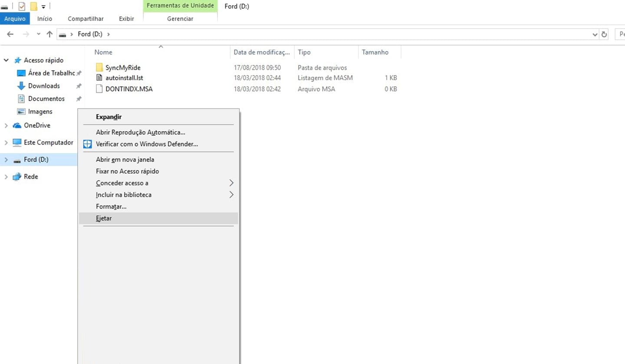Open recent locations dropdown arrow
Viewport: 625px width, 364px height.
pos(39,34)
